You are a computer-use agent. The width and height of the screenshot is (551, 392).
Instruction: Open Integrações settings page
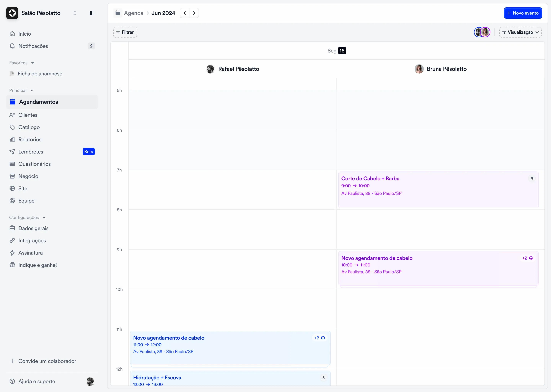click(52, 241)
